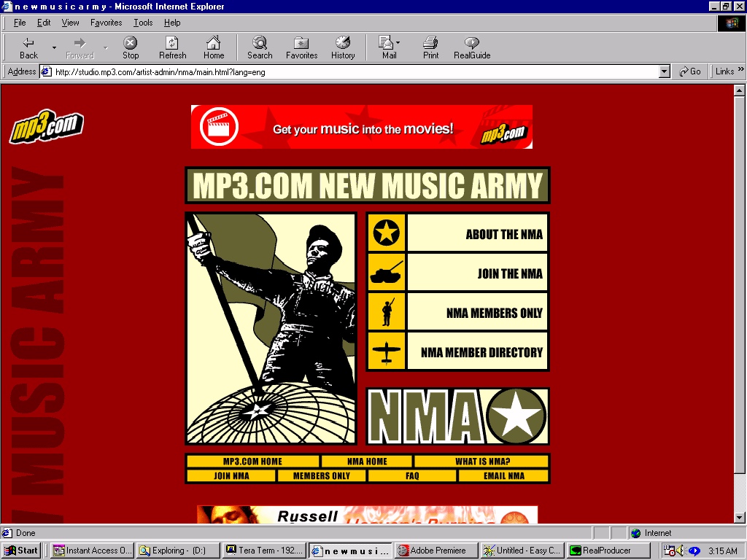
Task: Open the RealGuide toolbar icon
Action: click(x=472, y=43)
